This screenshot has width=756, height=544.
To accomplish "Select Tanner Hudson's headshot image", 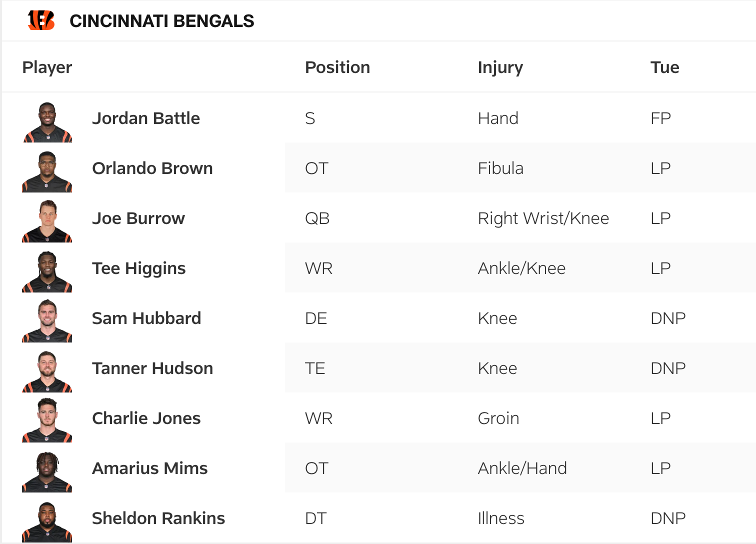I will pos(47,371).
